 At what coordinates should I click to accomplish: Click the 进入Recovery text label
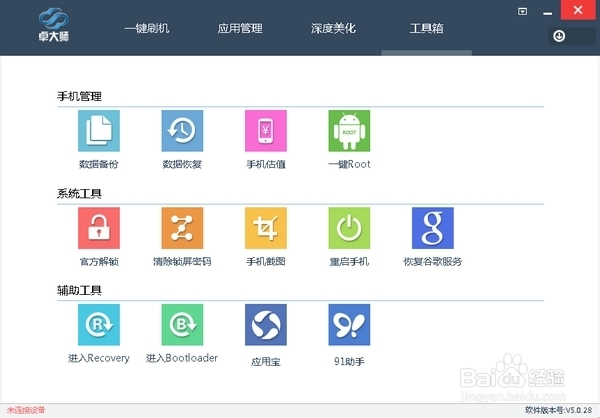[99, 358]
